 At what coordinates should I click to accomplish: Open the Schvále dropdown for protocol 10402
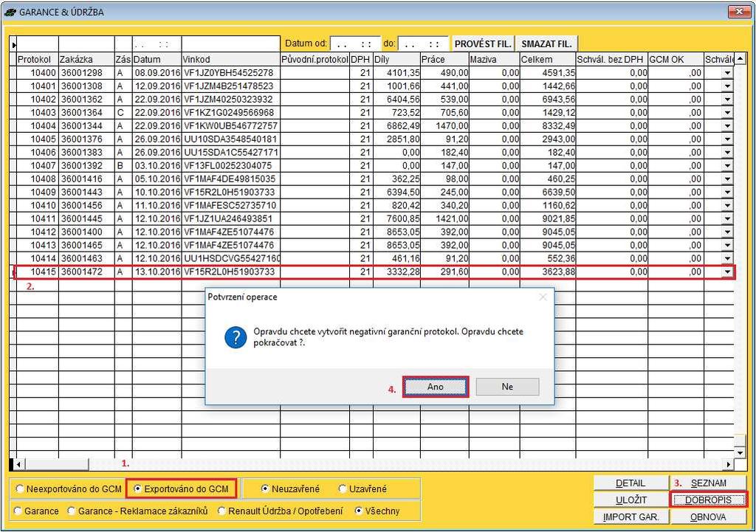point(727,100)
